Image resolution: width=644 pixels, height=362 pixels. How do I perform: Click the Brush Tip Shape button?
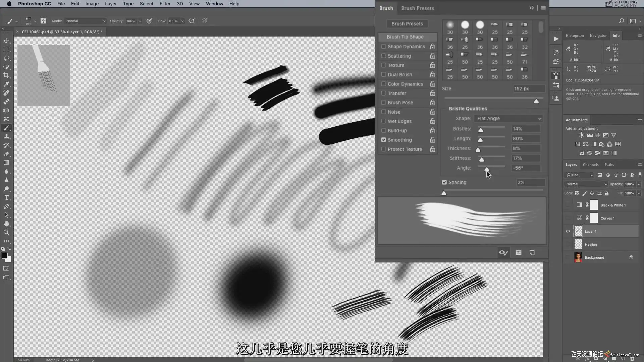tap(405, 37)
